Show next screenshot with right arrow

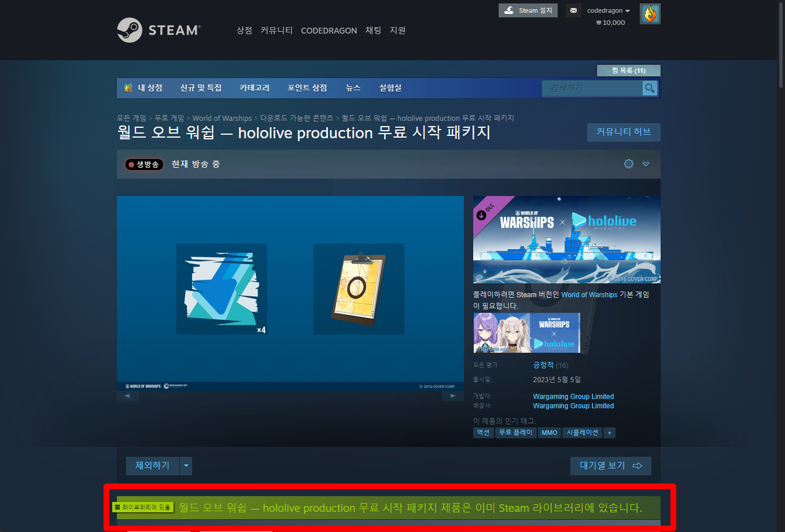coord(453,396)
